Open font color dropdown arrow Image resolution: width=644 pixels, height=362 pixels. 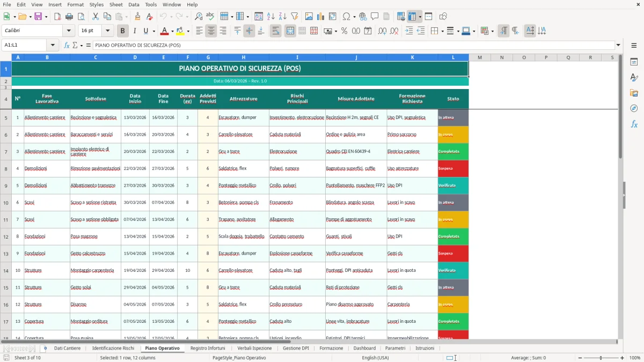coord(173,31)
